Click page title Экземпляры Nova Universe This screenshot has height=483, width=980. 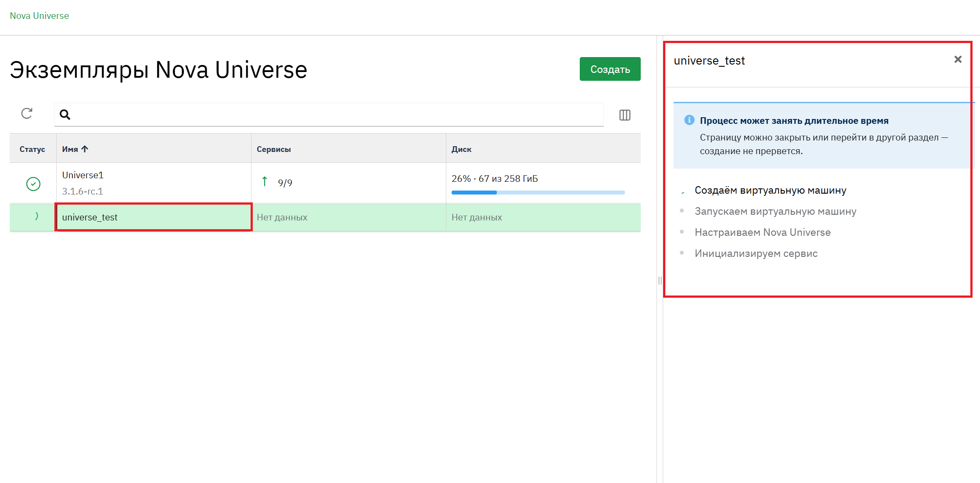click(158, 70)
